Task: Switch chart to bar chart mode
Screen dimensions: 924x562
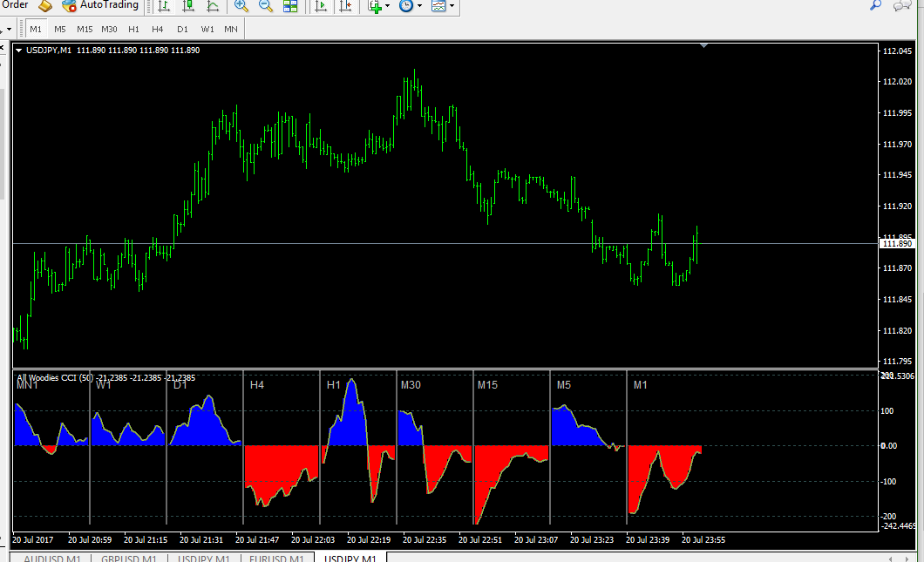Action: point(164,6)
